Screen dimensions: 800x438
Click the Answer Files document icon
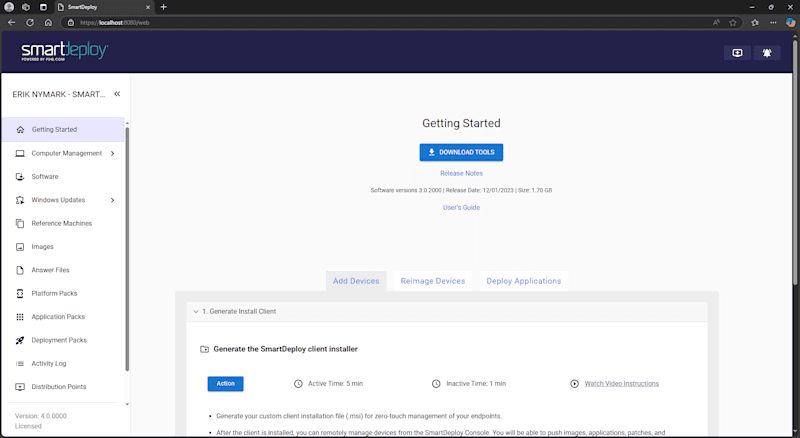[x=20, y=270]
